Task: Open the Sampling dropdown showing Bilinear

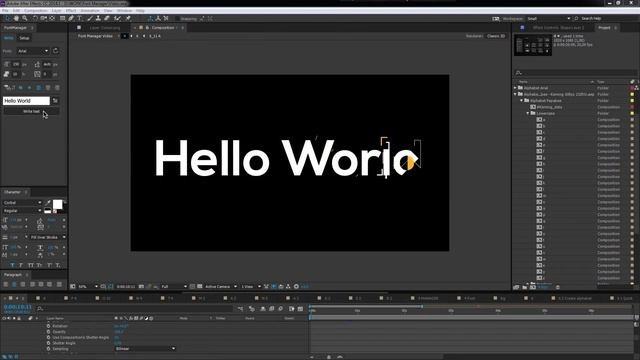Action: coord(145,349)
